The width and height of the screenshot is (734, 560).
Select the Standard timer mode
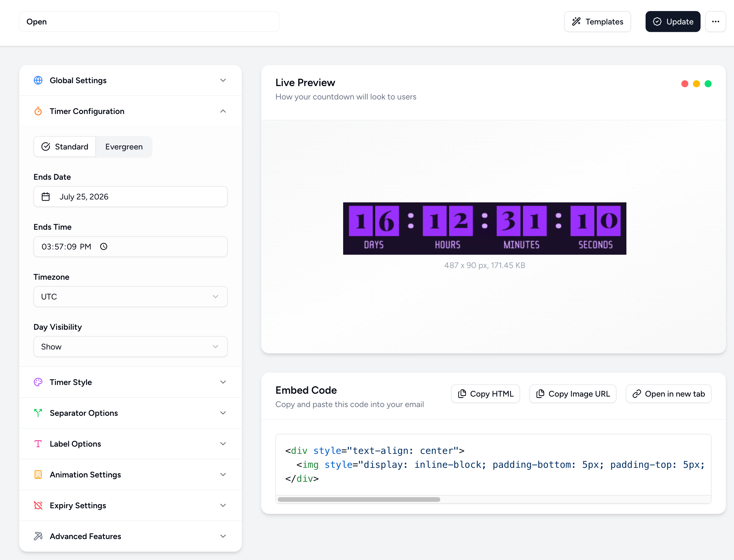coord(65,147)
